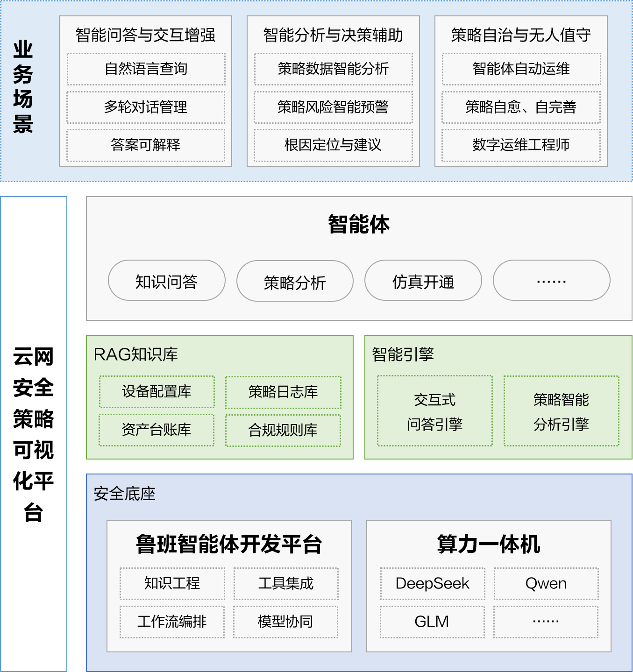Click the ellipsis pill in 智能体 section
This screenshot has height=672, width=633.
click(551, 281)
